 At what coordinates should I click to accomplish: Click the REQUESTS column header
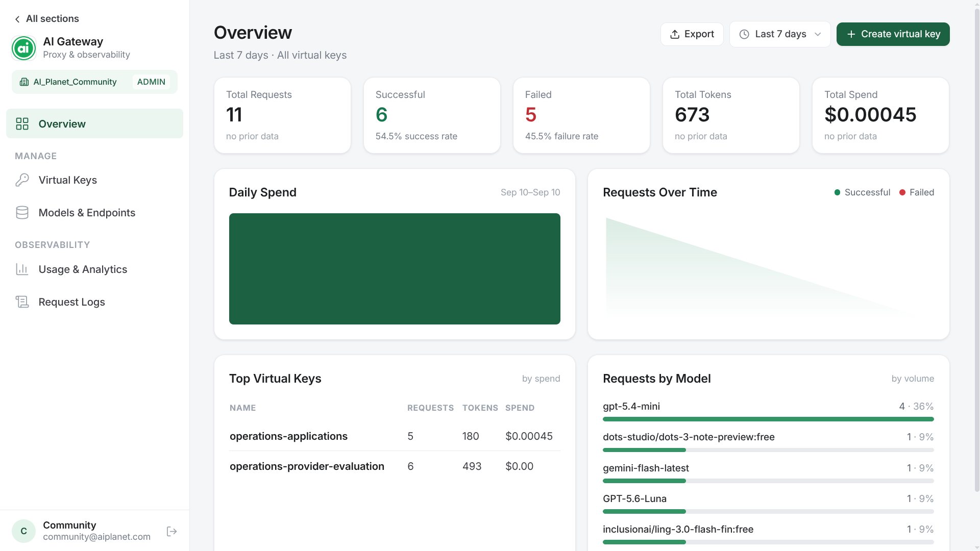coord(430,408)
